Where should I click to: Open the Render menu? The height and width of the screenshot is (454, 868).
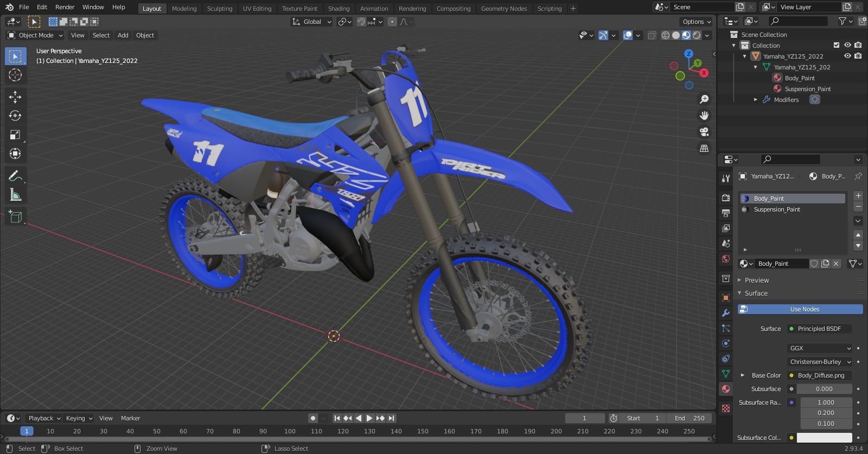pyautogui.click(x=65, y=7)
